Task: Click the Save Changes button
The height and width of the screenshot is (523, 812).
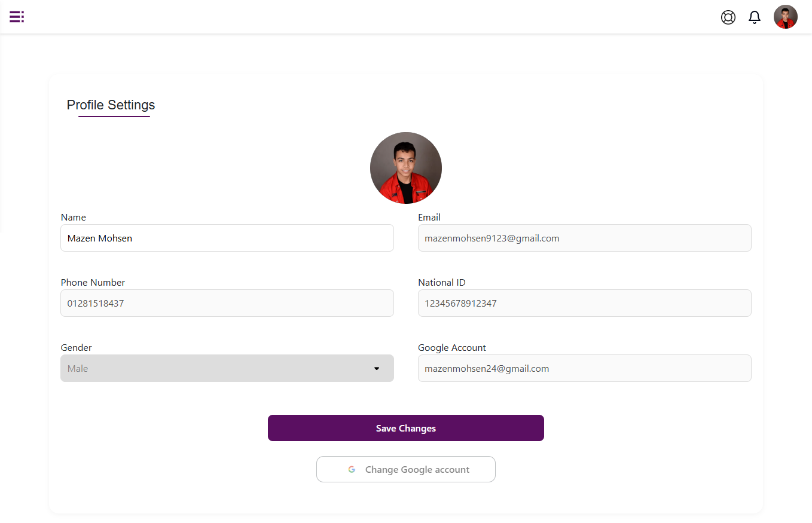Action: 405,428
